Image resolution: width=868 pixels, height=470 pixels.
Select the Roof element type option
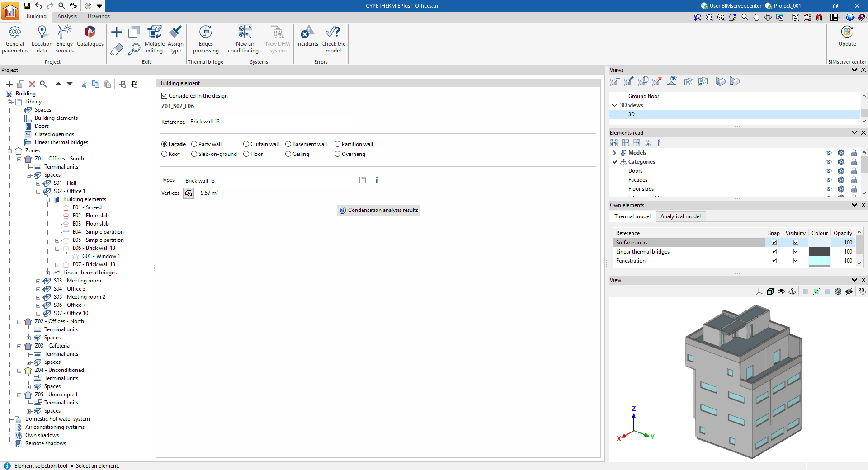point(165,154)
